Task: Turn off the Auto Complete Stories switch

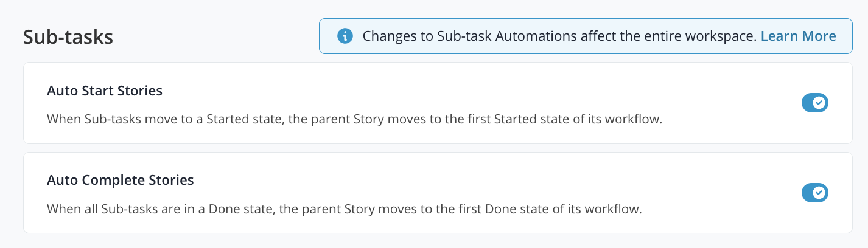Action: 814,193
